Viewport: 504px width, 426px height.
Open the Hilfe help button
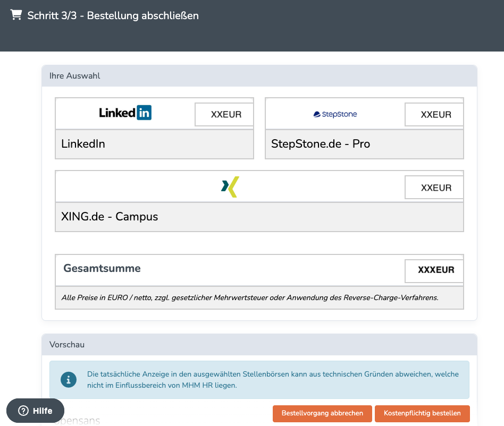point(36,411)
